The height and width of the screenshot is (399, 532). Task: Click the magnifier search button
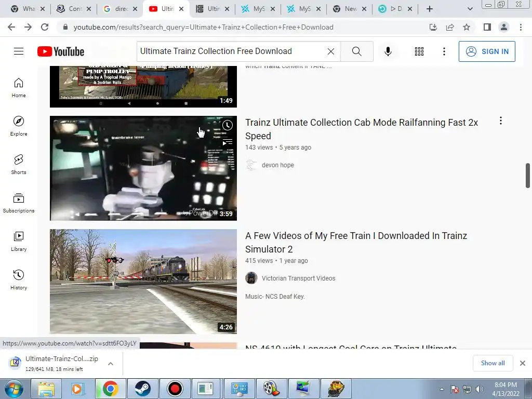pos(356,51)
